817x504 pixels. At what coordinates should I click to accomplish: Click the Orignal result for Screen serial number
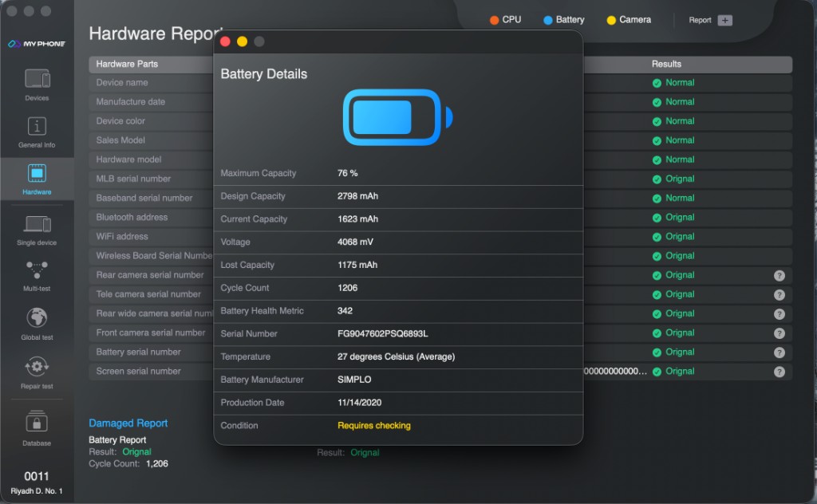pos(680,372)
